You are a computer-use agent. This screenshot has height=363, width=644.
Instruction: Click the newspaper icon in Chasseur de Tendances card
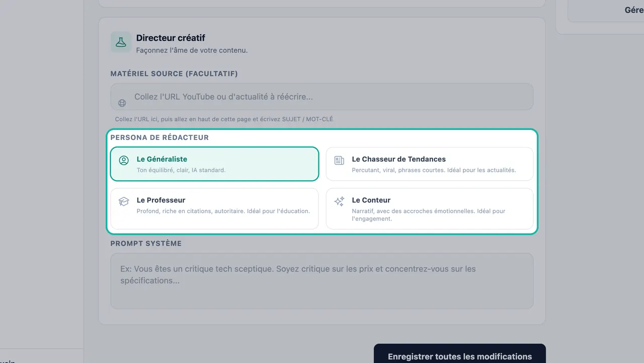[x=339, y=161]
